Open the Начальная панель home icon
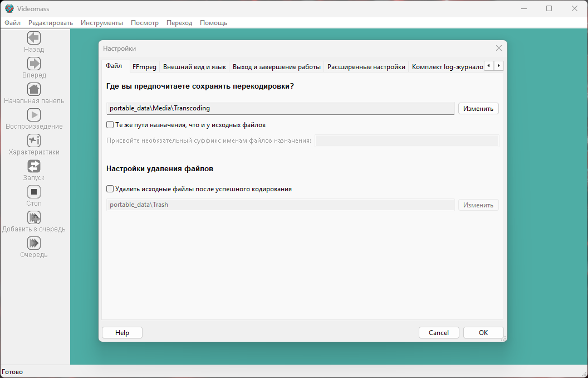588x378 pixels. click(34, 89)
